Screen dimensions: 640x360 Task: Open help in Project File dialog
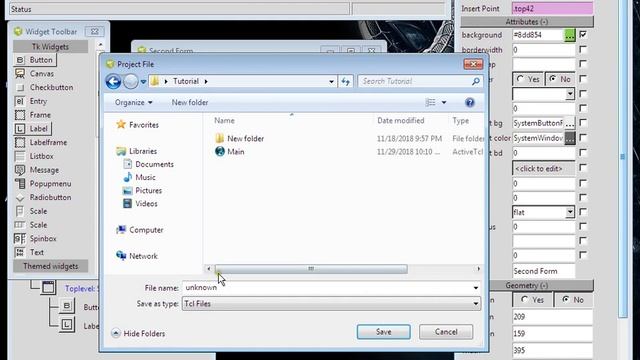tap(470, 102)
